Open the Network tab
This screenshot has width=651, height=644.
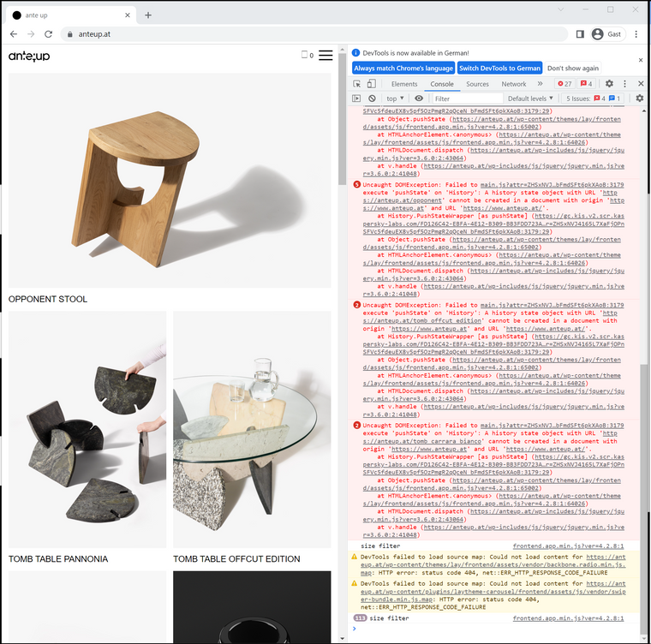pyautogui.click(x=514, y=84)
